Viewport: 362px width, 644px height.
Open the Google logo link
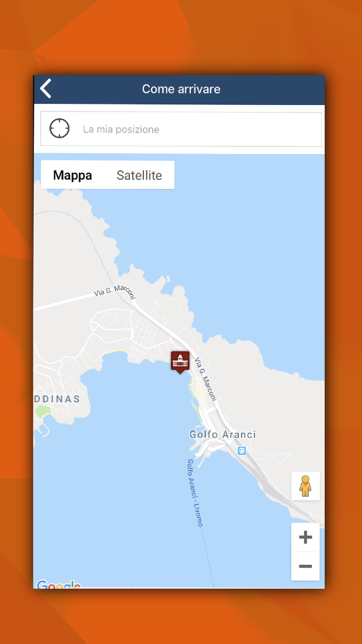coord(59,584)
